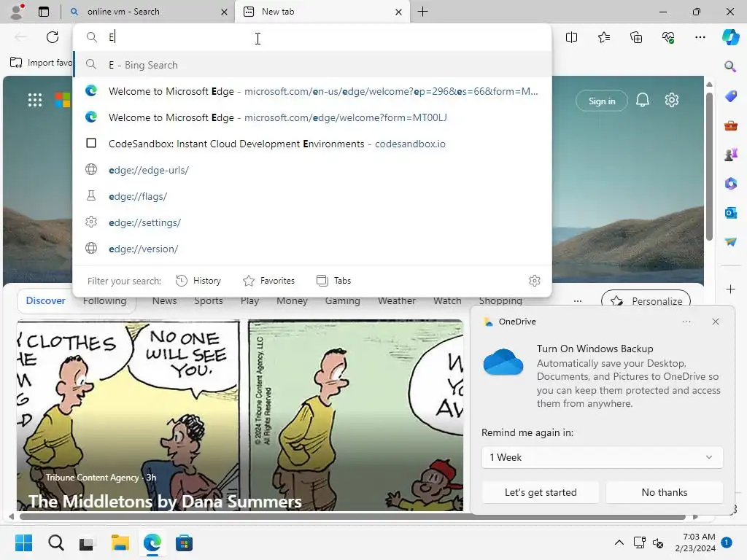Viewport: 747px width, 560px height.
Task: Open Settings and more ellipsis menu
Action: coord(700,37)
